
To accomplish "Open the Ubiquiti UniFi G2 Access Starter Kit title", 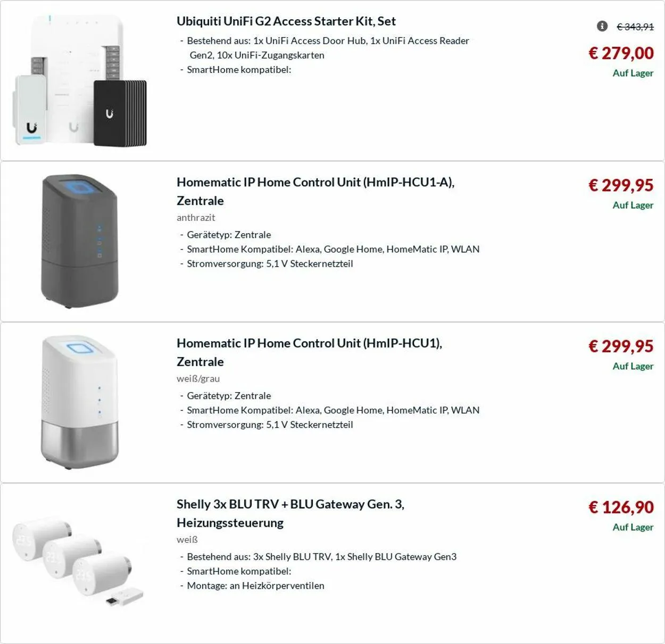I will (x=286, y=21).
